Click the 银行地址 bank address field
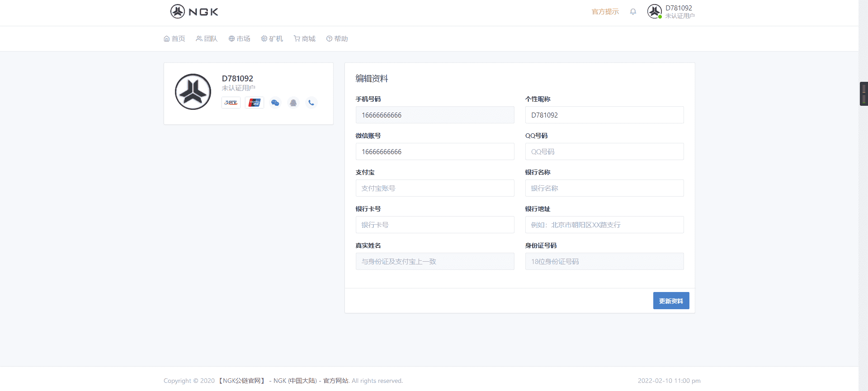Image resolution: width=868 pixels, height=391 pixels. click(x=604, y=225)
